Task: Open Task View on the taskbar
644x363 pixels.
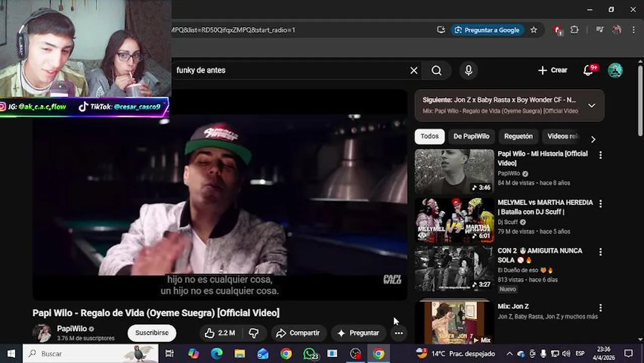Action: (169, 353)
